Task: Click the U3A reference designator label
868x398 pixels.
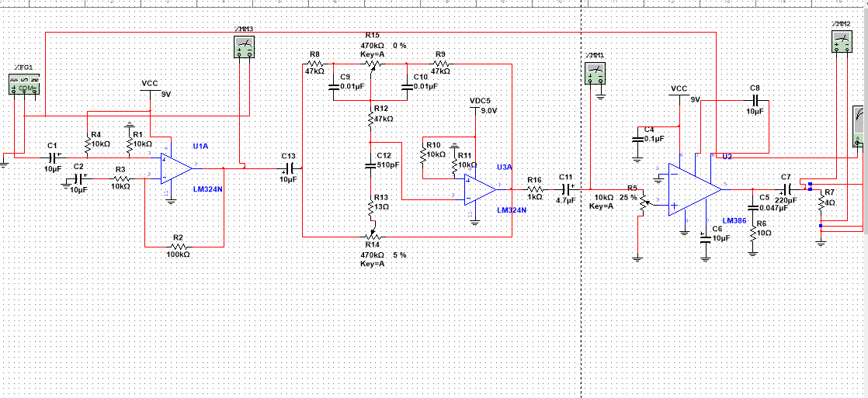Action: pos(505,167)
